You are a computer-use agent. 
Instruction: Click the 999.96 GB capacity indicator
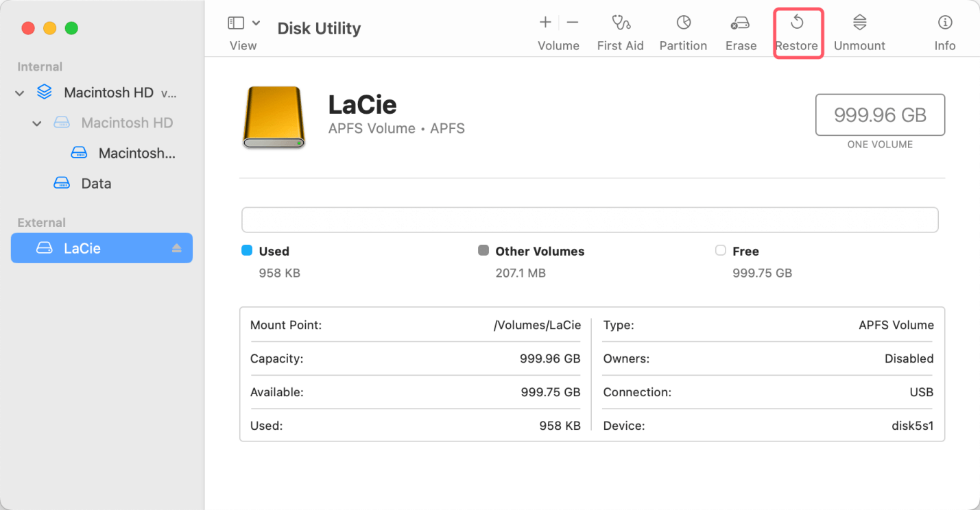(880, 114)
